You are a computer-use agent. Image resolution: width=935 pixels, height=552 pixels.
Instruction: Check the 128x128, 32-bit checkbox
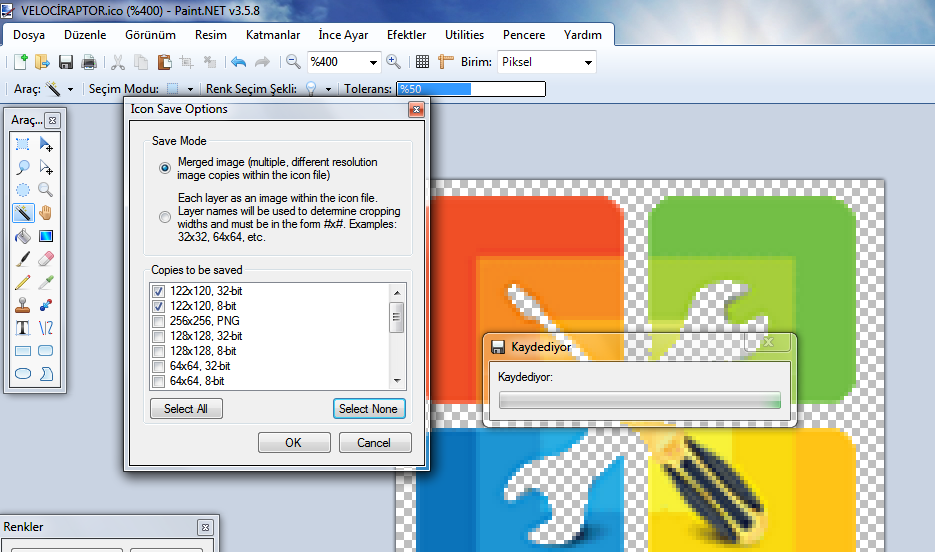click(159, 336)
